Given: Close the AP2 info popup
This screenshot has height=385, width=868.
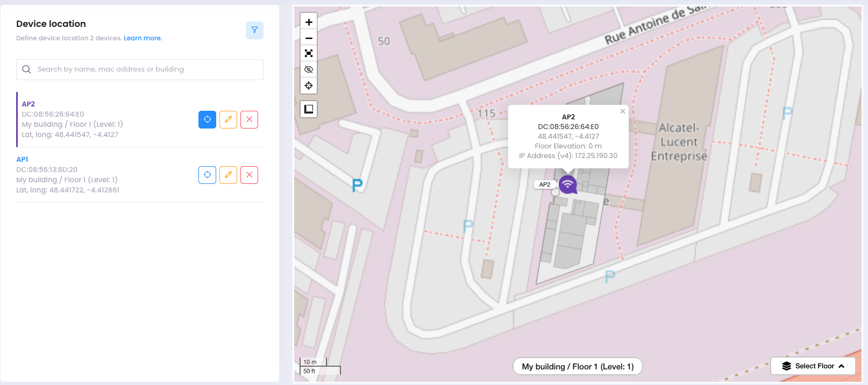Looking at the screenshot, I should click(622, 111).
